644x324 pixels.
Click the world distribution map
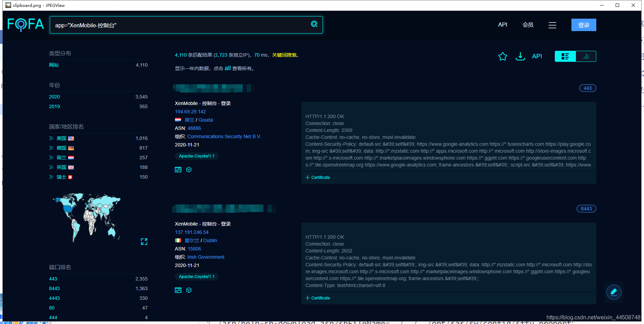pos(86,218)
